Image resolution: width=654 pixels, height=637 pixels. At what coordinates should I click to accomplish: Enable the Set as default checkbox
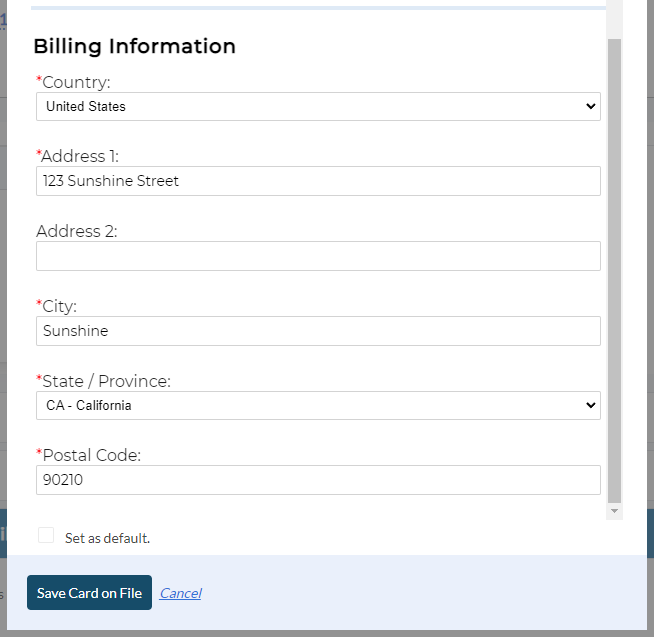(46, 536)
